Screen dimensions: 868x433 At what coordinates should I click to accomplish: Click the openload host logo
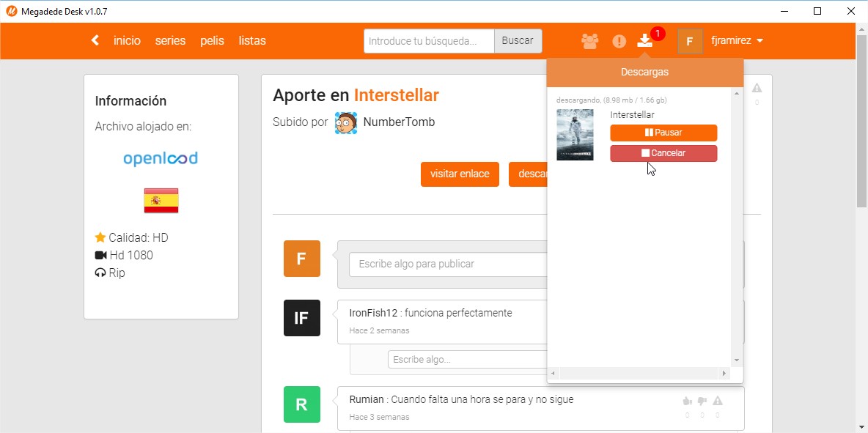(161, 159)
